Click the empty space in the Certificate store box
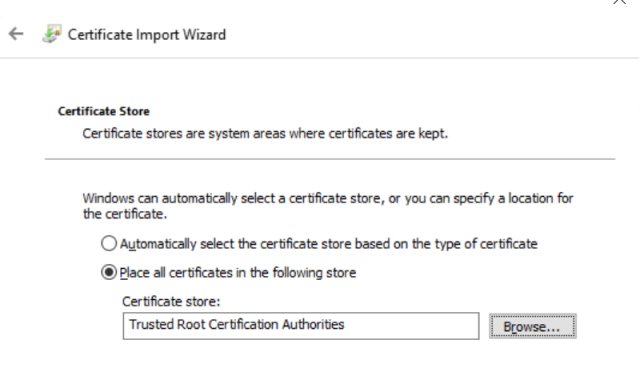640x376 pixels. tap(412, 326)
